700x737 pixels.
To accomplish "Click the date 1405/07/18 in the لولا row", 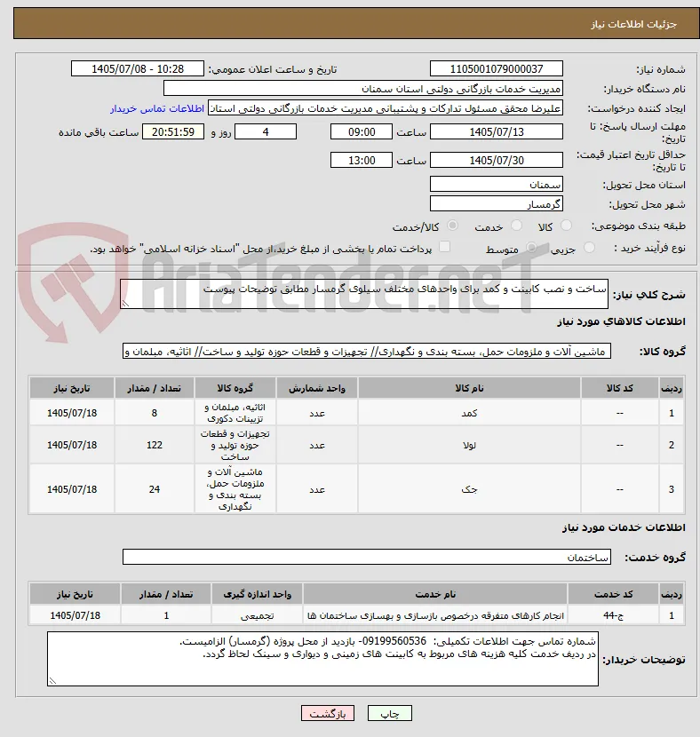I will 72,445.
